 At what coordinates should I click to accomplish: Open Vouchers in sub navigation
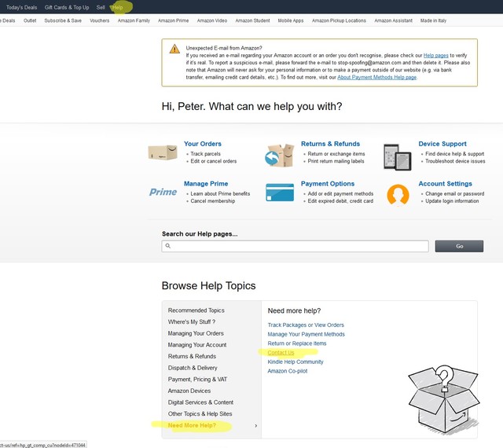pos(100,20)
